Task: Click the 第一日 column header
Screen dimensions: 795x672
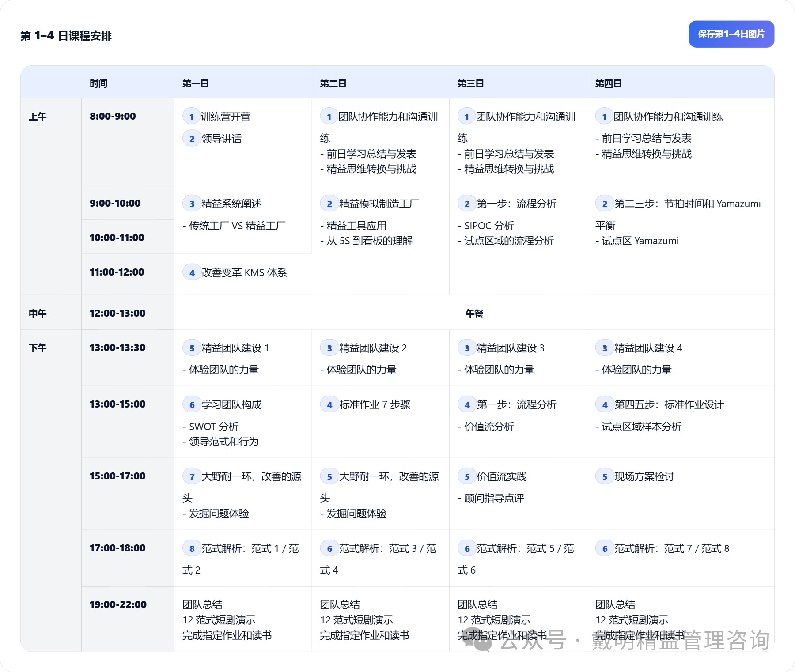Action: click(x=195, y=83)
